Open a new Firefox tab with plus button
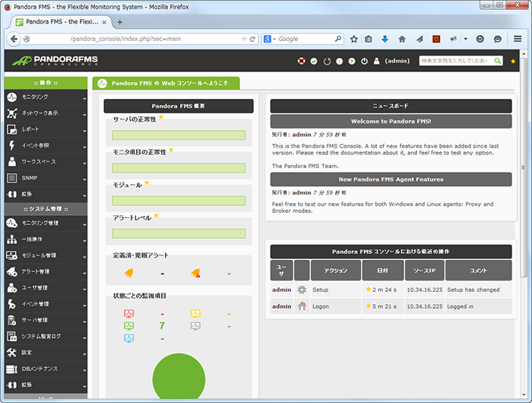The width and height of the screenshot is (532, 403). pos(119,21)
